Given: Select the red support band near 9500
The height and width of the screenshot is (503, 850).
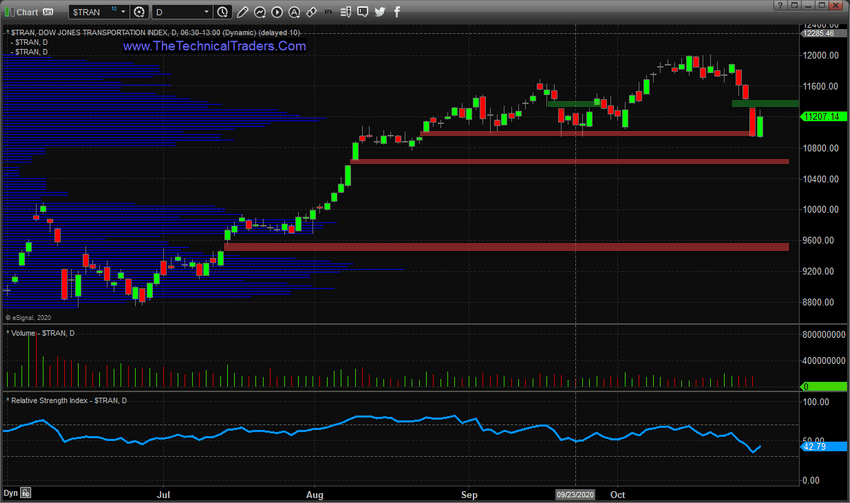Looking at the screenshot, I should tap(506, 247).
